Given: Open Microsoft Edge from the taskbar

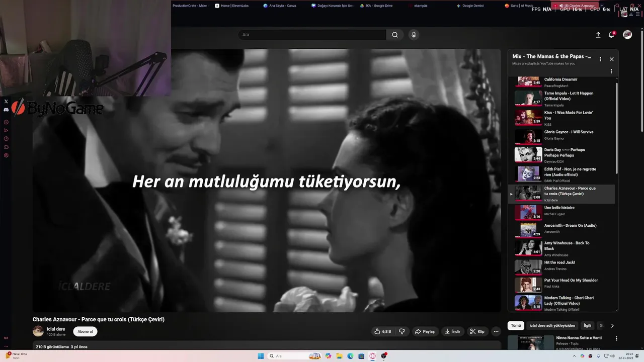Looking at the screenshot, I should pyautogui.click(x=351, y=356).
